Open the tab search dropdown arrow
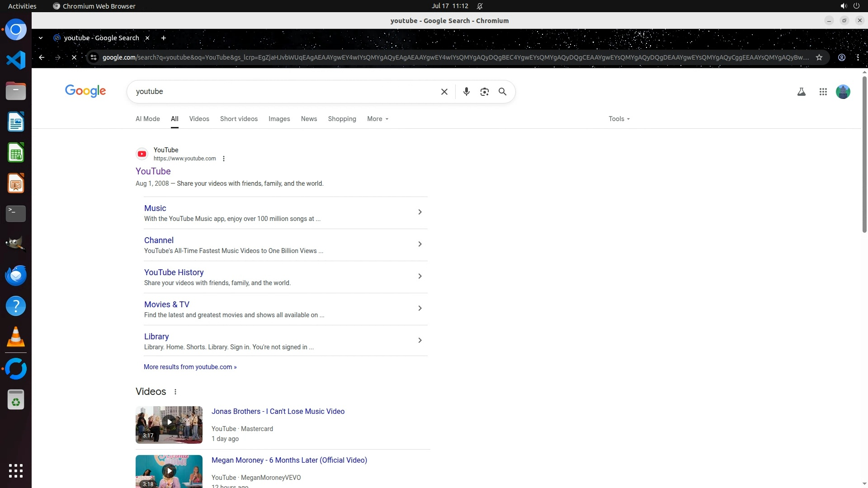The height and width of the screenshot is (488, 868). 41,38
